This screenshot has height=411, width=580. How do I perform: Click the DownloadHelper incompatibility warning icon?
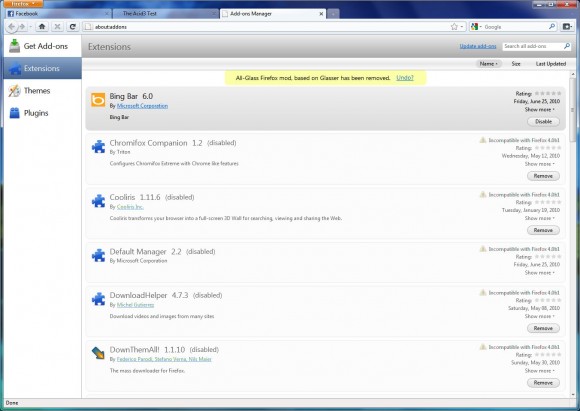point(483,293)
